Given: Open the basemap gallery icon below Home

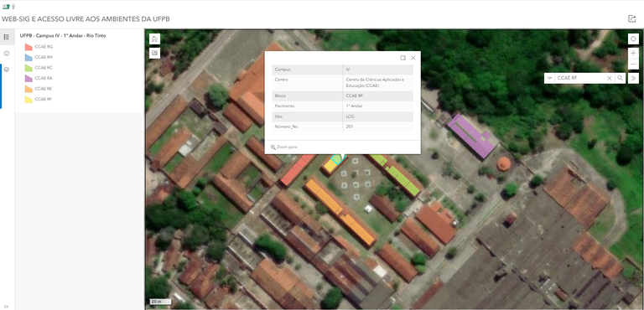Looking at the screenshot, I should point(154,53).
